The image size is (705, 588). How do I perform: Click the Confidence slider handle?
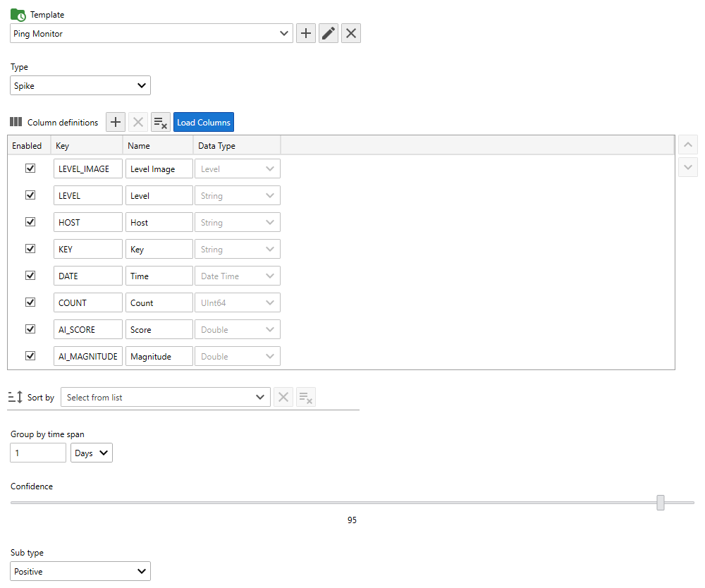click(x=661, y=503)
